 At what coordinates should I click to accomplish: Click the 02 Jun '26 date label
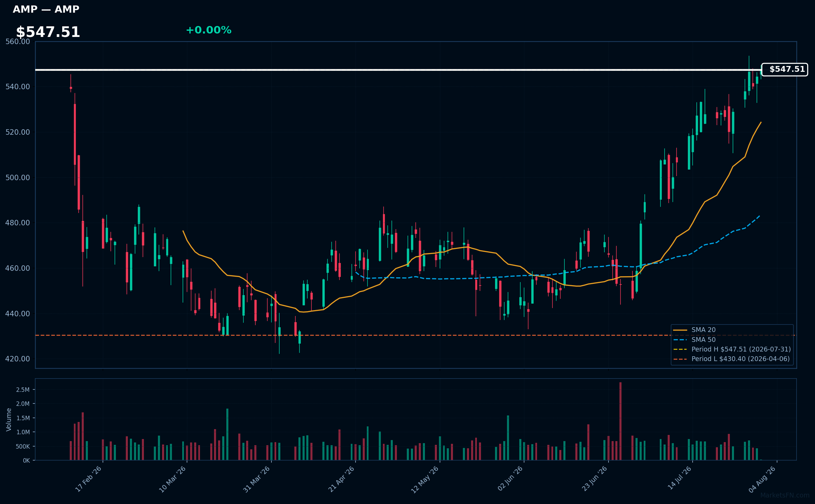pyautogui.click(x=510, y=479)
